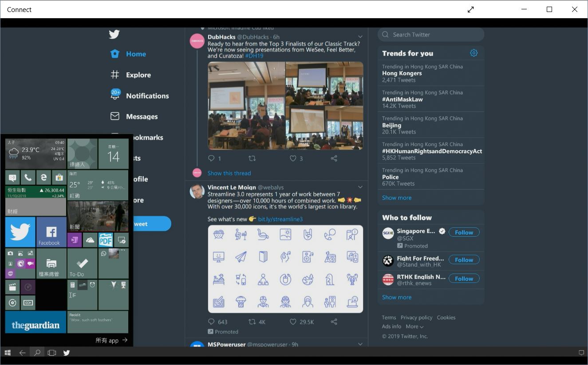Switch to Twitter in phone taskbar
The width and height of the screenshot is (588, 365).
coord(67,353)
